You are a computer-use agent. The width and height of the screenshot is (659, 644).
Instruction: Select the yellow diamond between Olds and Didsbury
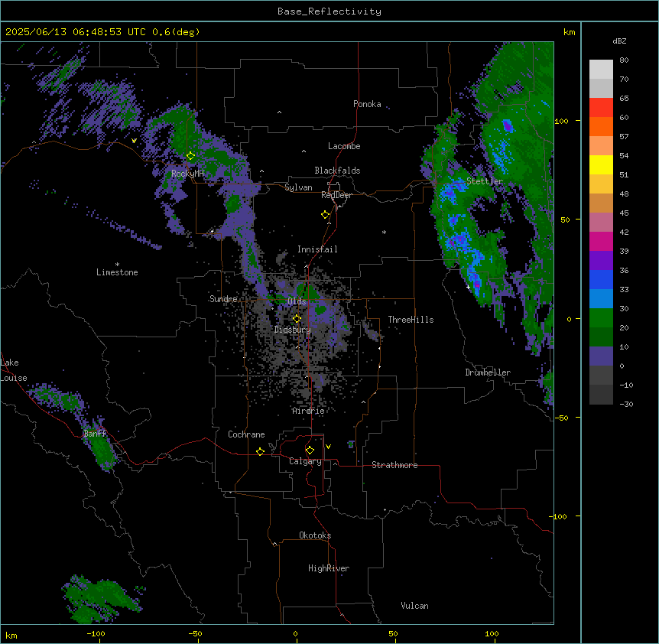point(297,319)
